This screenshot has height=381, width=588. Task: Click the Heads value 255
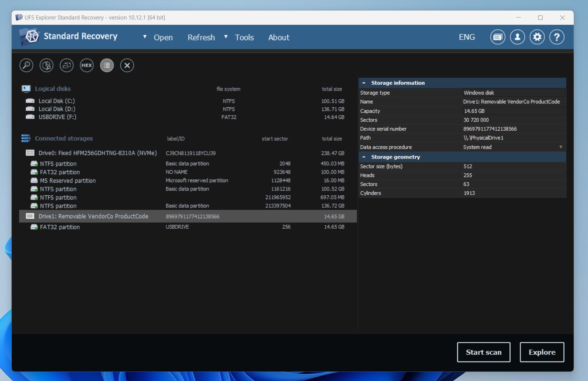tap(468, 175)
